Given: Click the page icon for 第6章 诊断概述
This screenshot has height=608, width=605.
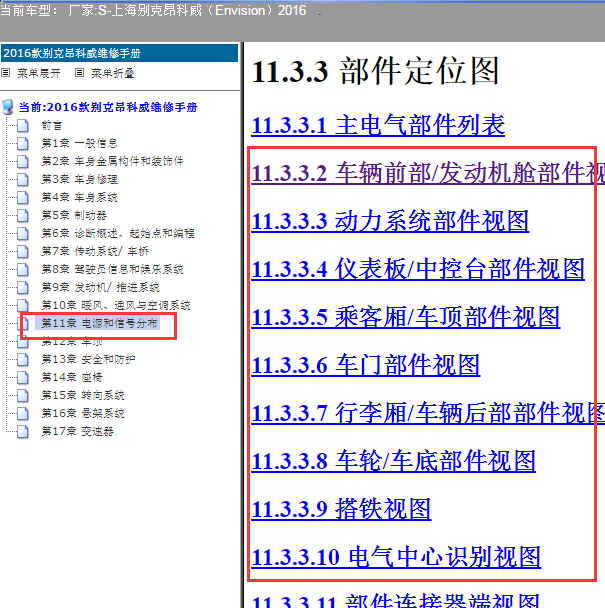Looking at the screenshot, I should (22, 233).
